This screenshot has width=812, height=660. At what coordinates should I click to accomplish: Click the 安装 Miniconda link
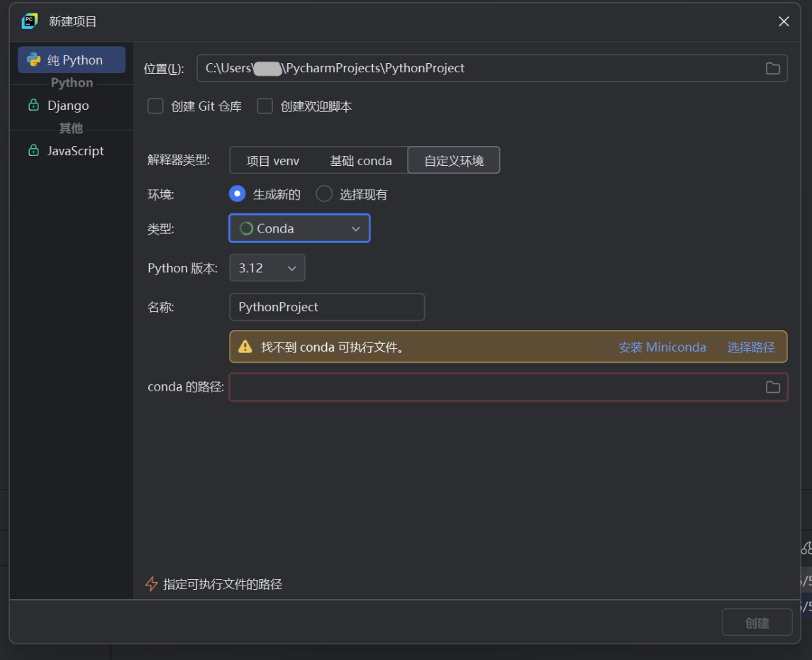[661, 347]
